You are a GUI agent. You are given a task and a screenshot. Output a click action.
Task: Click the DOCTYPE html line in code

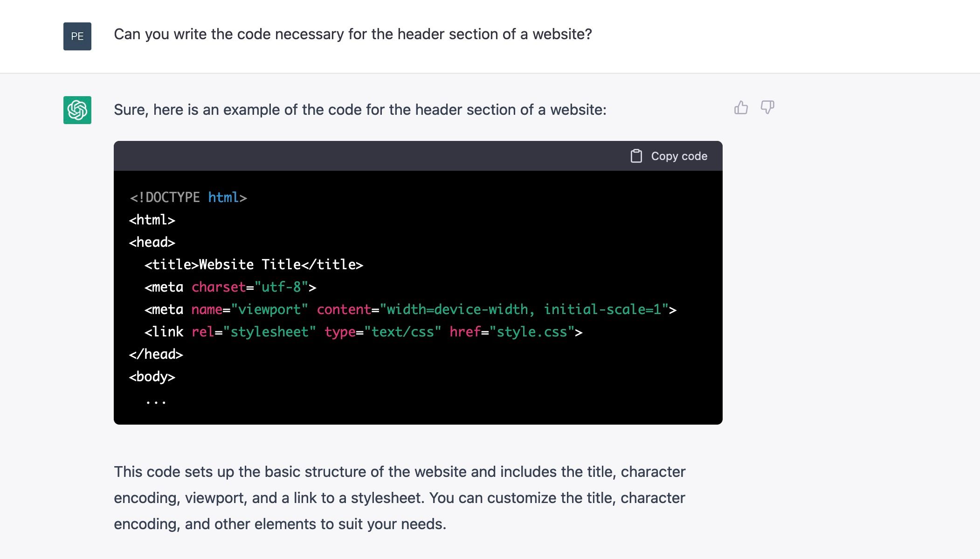pyautogui.click(x=188, y=197)
